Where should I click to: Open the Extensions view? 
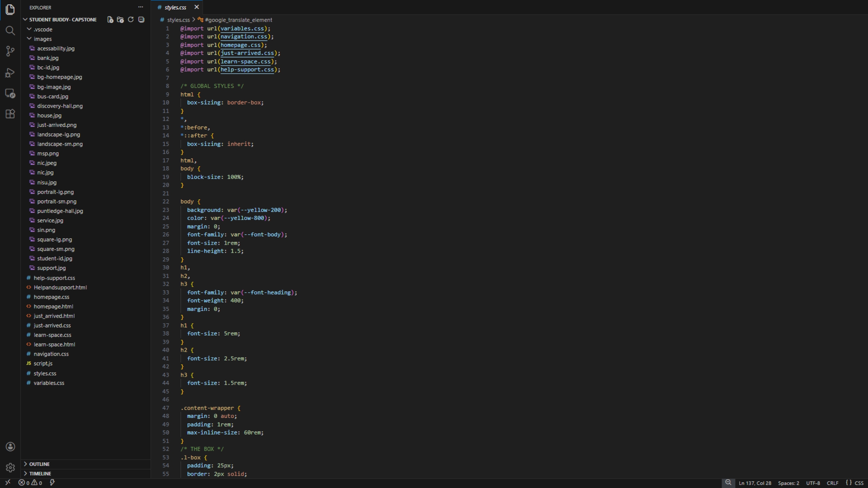coord(10,114)
